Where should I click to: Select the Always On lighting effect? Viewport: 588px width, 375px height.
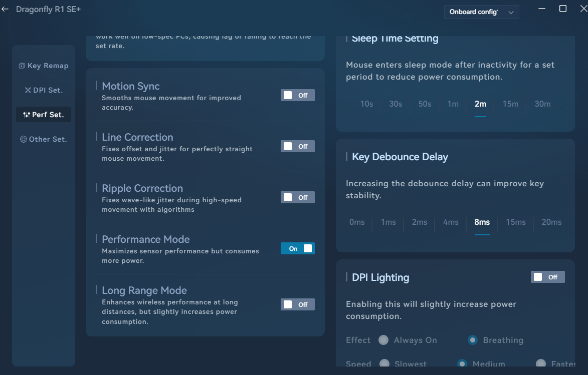tap(384, 340)
